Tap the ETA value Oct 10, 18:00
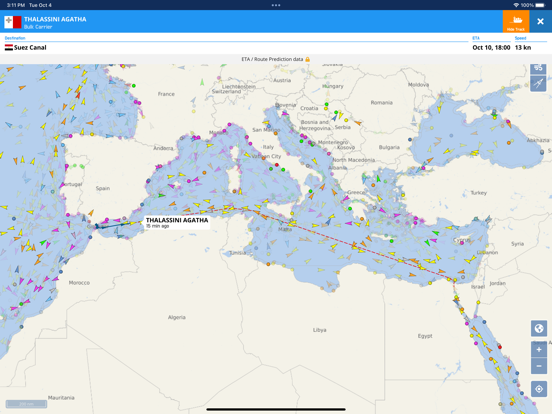Image resolution: width=552 pixels, height=414 pixels. pyautogui.click(x=491, y=48)
